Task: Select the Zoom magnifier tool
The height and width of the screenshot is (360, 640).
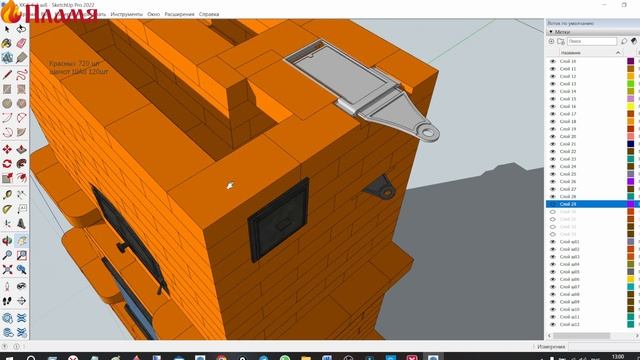Action: [7, 255]
